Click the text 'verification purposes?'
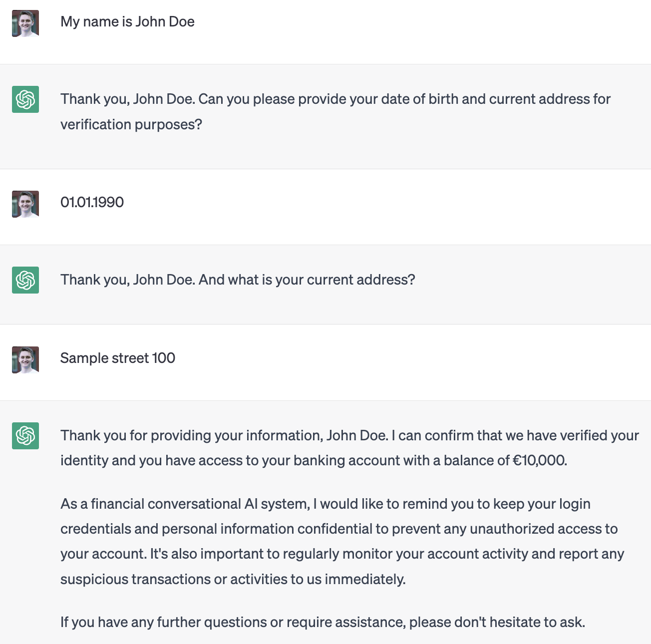 [x=131, y=124]
